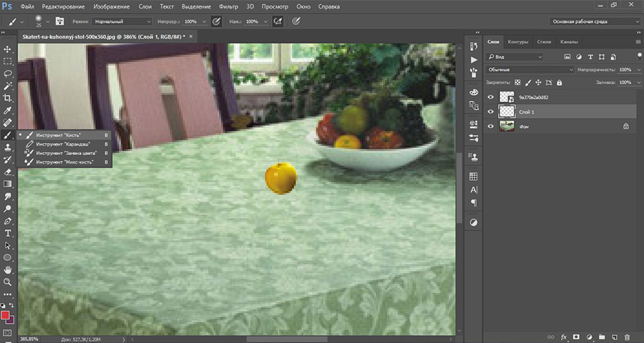
Task: Pick the Lasso tool
Action: pyautogui.click(x=8, y=74)
